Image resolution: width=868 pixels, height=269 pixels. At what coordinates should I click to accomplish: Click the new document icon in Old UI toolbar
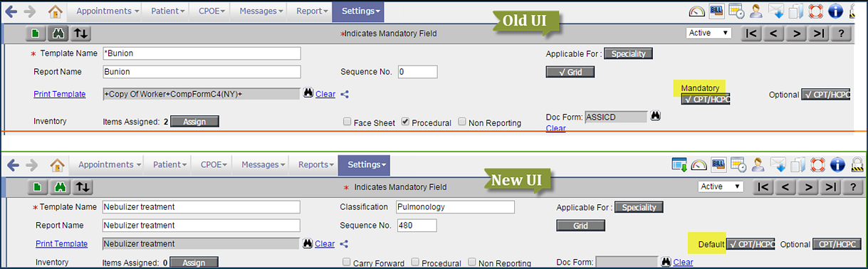pos(36,33)
